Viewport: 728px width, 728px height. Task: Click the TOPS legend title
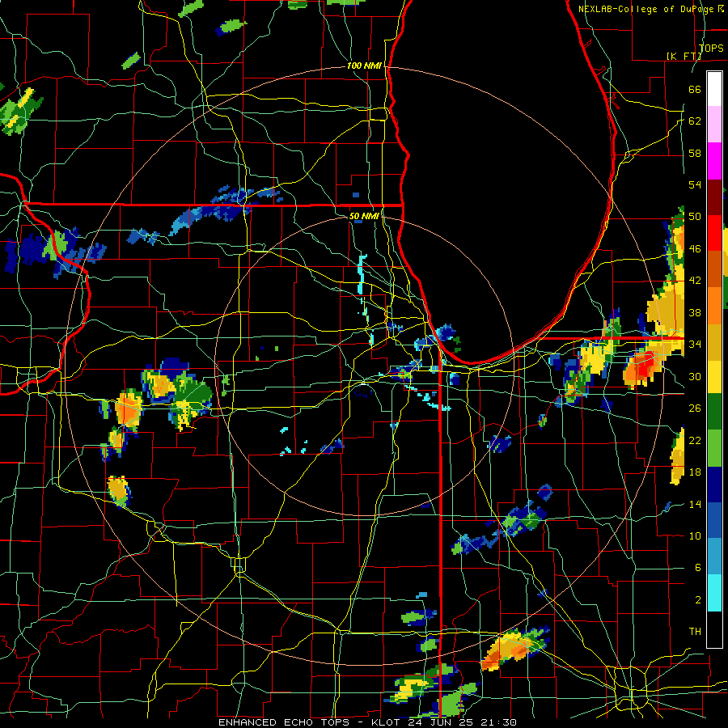coord(711,49)
